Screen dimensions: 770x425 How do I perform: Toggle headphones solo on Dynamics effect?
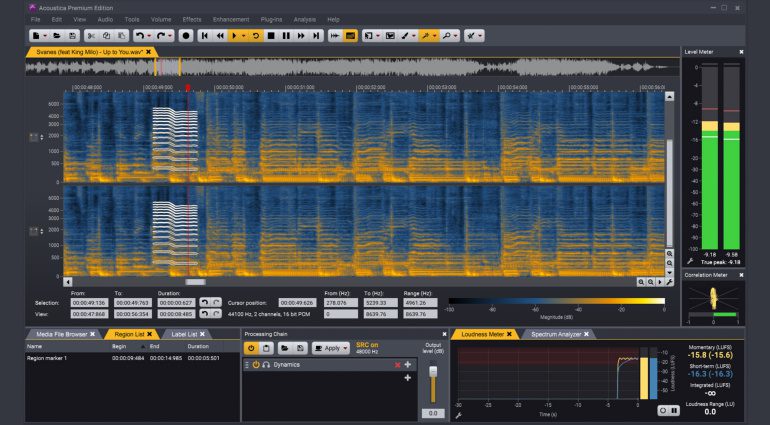[266, 365]
